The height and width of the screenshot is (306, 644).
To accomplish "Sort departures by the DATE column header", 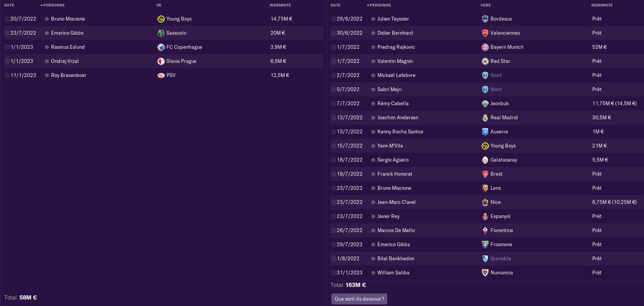I will point(336,5).
